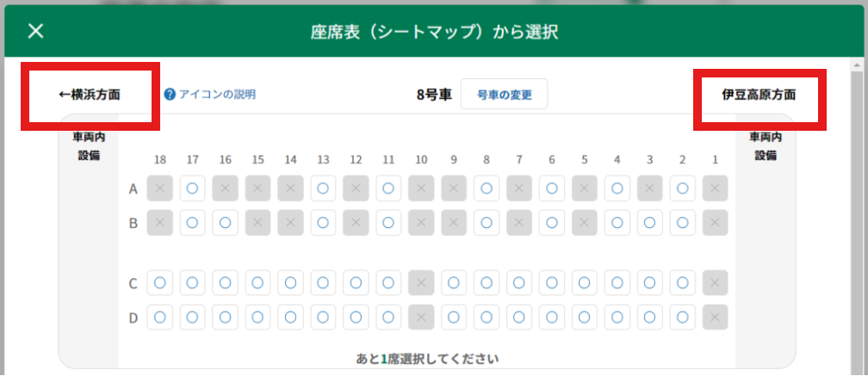Select seat 6B in row B
This screenshot has height=376, width=868.
(552, 223)
